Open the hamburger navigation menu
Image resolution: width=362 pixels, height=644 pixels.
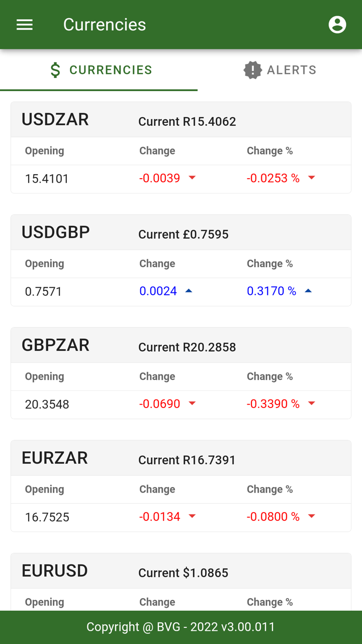pyautogui.click(x=25, y=25)
